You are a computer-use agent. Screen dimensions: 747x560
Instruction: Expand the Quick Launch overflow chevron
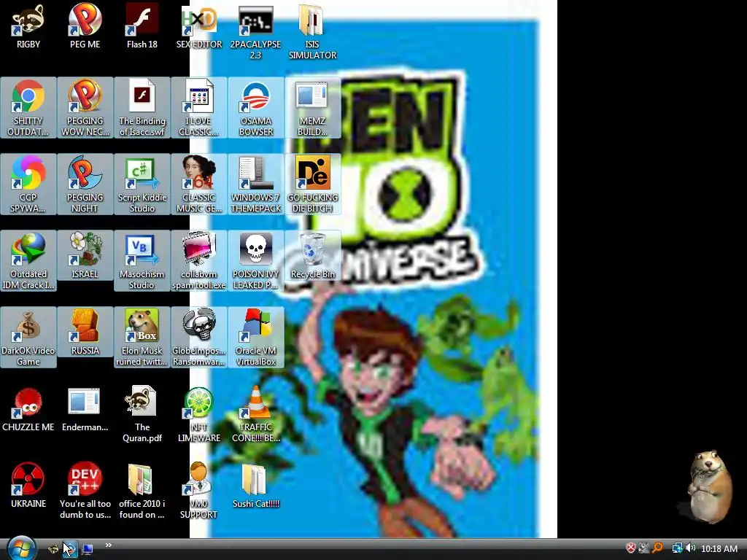coord(109,545)
